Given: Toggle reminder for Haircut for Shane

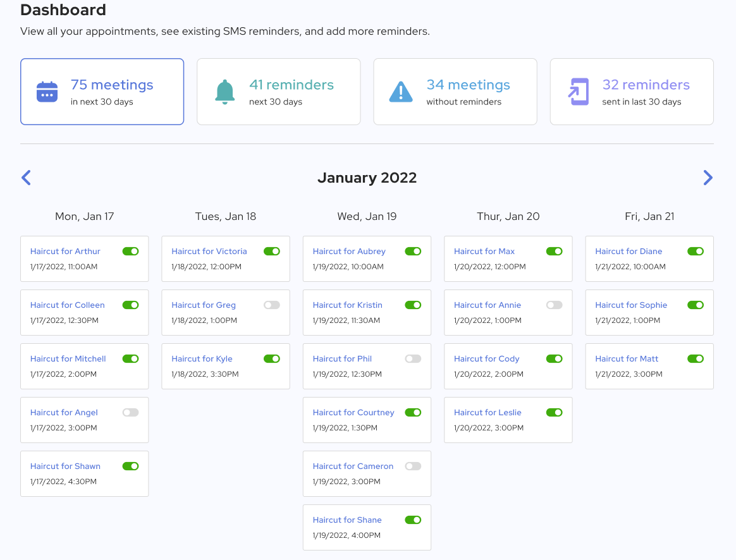Looking at the screenshot, I should click(x=413, y=520).
